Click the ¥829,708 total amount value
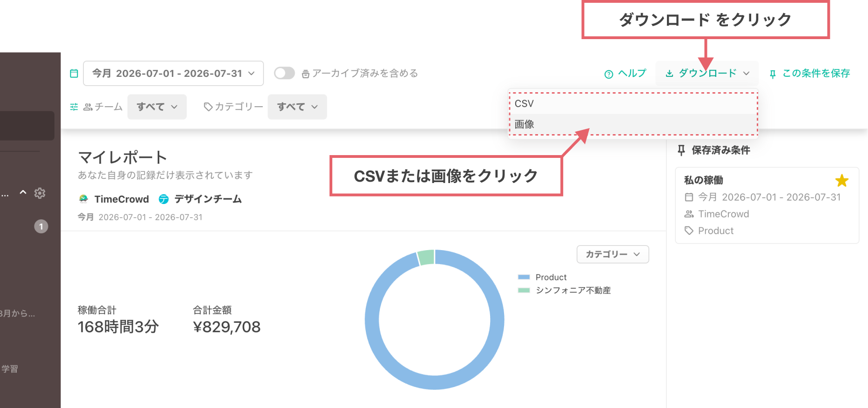The image size is (868, 408). (227, 327)
